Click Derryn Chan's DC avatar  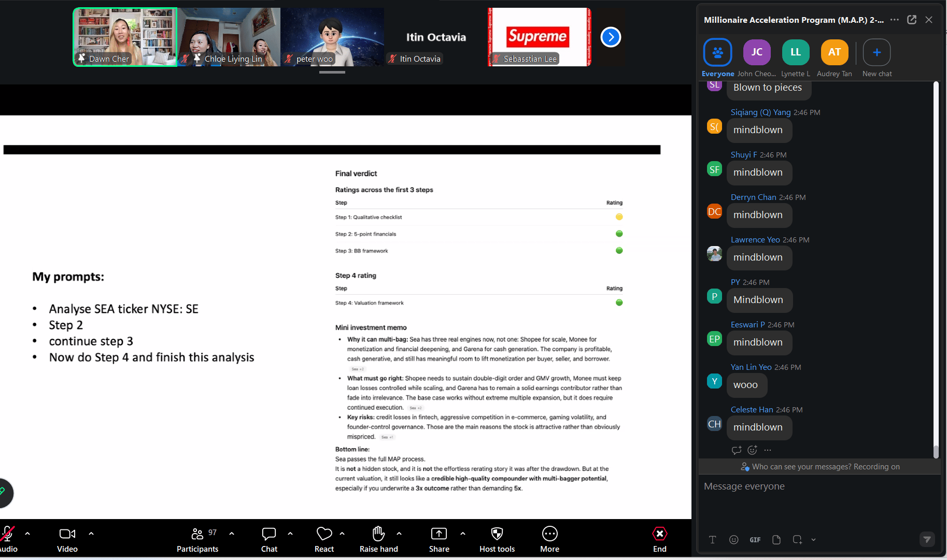(715, 211)
